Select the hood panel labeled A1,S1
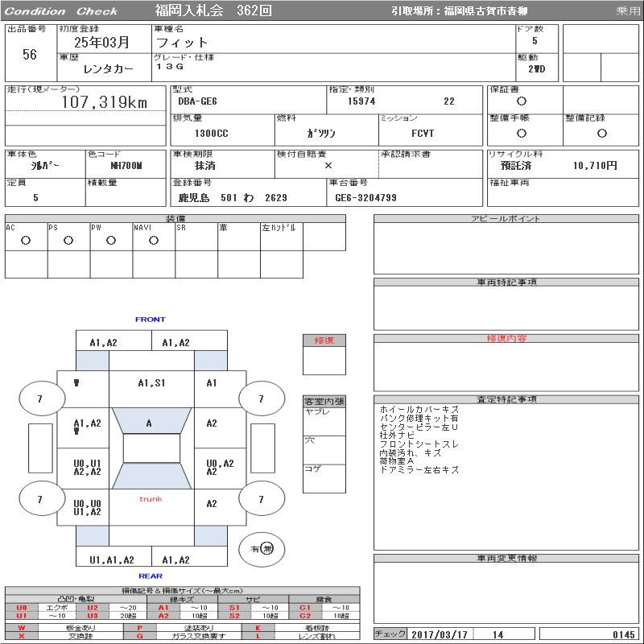This screenshot has width=644, height=644. coord(151,384)
